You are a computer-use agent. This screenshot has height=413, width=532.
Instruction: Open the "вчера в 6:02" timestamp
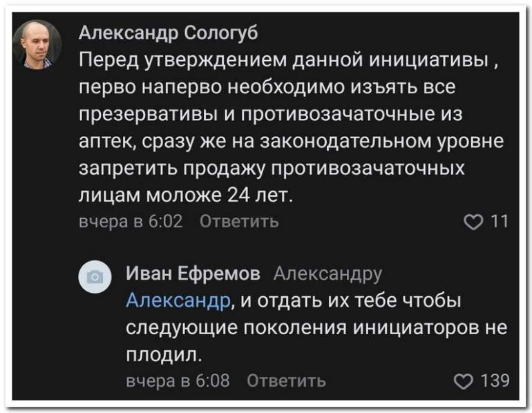click(130, 222)
